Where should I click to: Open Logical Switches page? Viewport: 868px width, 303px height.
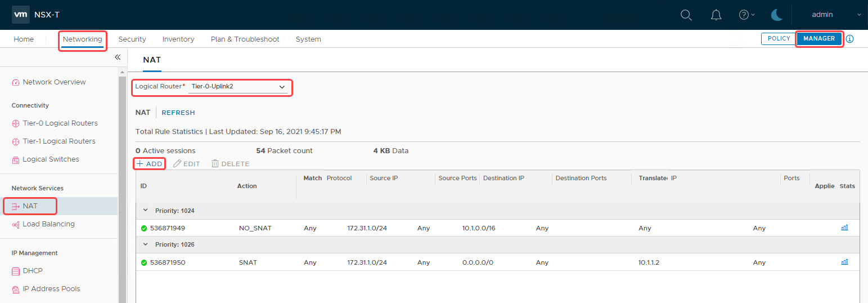point(51,159)
